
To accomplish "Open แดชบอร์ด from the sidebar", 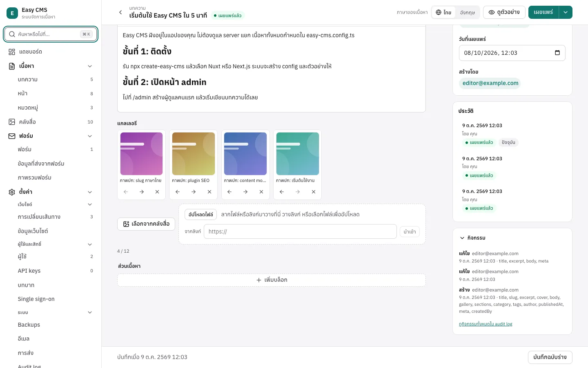I will (x=51, y=52).
